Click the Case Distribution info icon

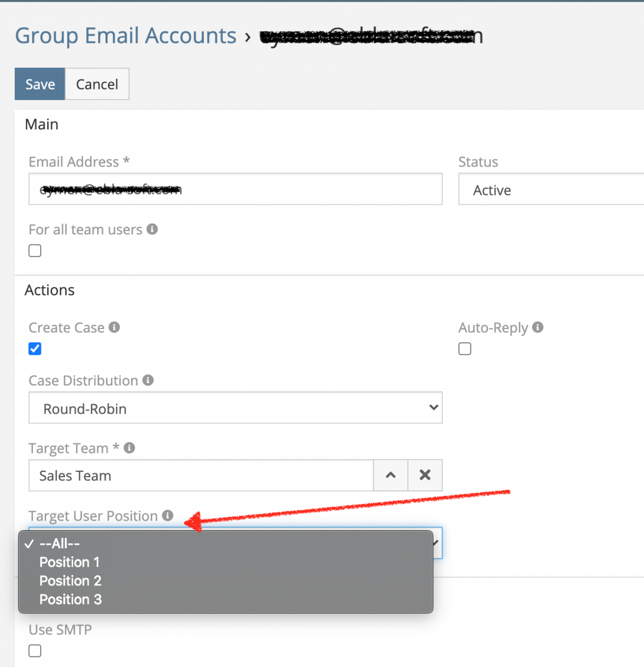(x=148, y=380)
